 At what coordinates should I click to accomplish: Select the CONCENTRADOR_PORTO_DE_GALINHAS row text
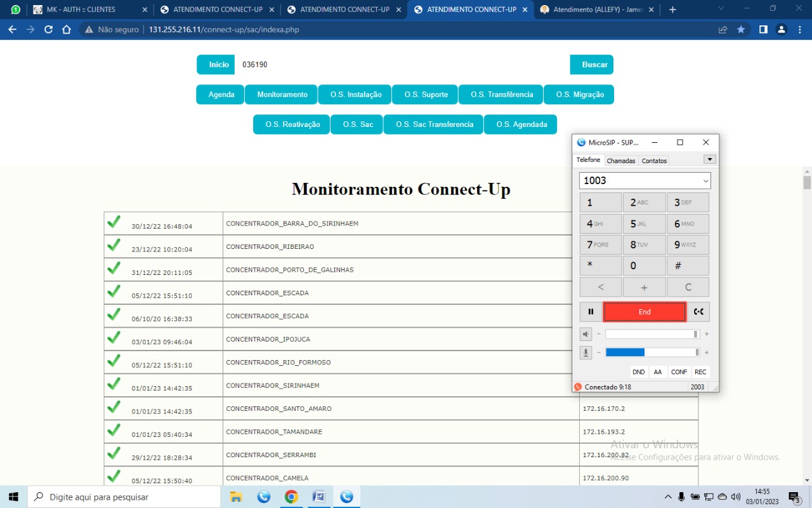[290, 270]
